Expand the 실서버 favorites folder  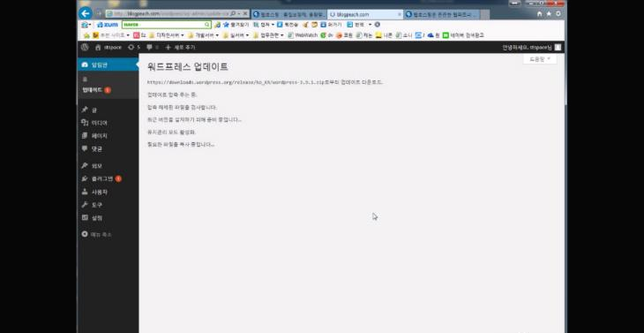pos(236,35)
